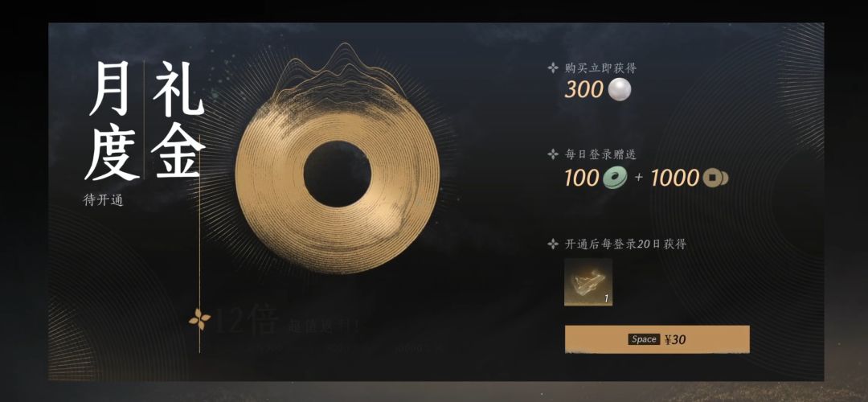Click the 开通后每登录20日获得 heading

625,244
